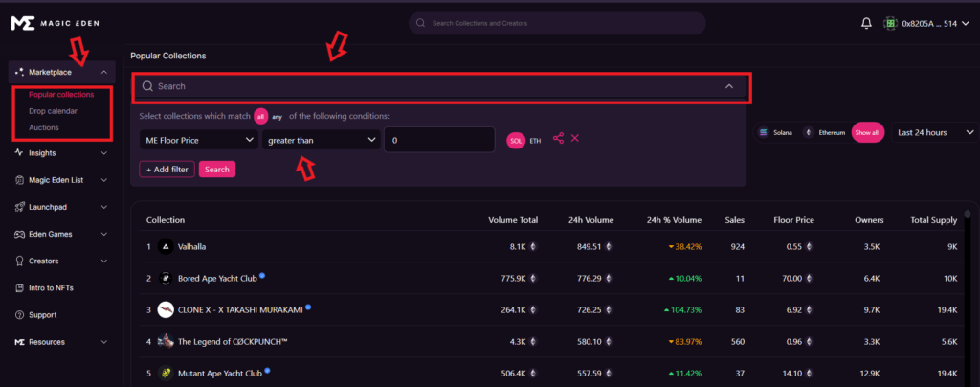This screenshot has width=980, height=387.
Task: Open the 'greater than' operator dropdown
Action: click(322, 140)
